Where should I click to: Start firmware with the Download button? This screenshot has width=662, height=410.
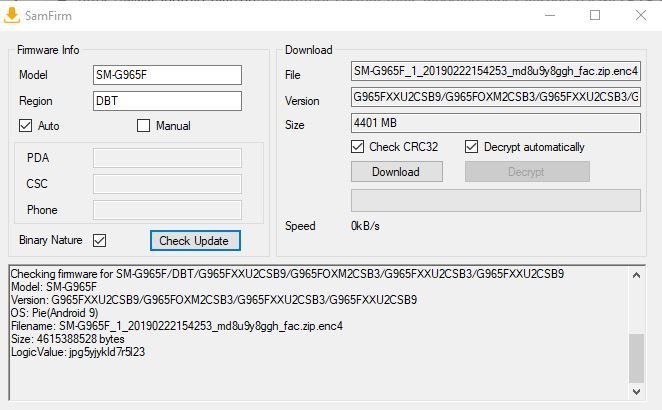click(x=397, y=171)
